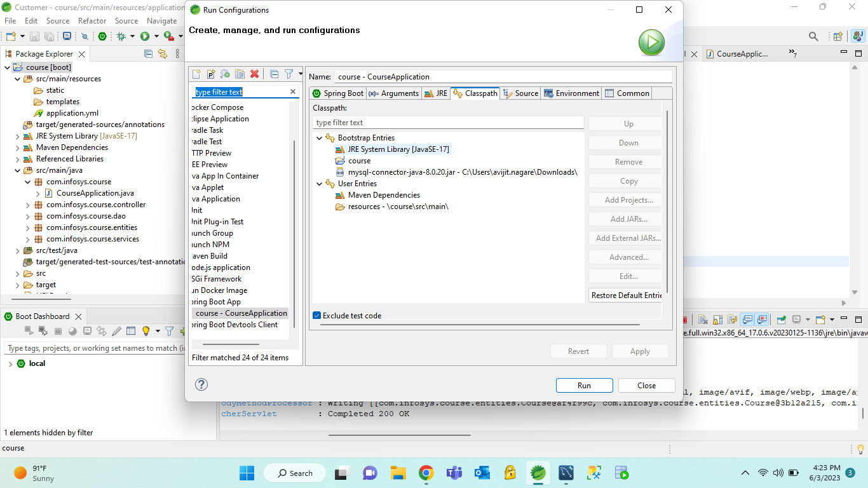The width and height of the screenshot is (868, 488).
Task: Click New launch configuration icon
Action: [196, 74]
